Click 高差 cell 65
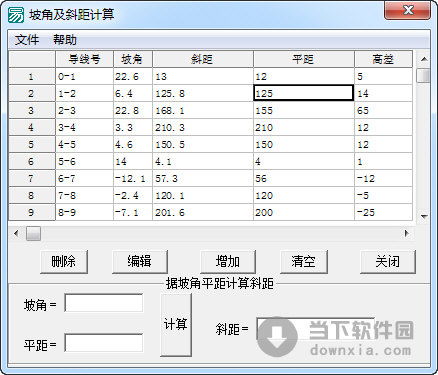Image resolution: width=438 pixels, height=375 pixels. [384, 111]
